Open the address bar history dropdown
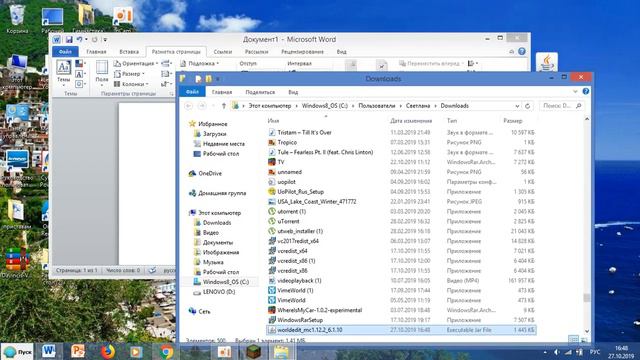 pyautogui.click(x=517, y=106)
